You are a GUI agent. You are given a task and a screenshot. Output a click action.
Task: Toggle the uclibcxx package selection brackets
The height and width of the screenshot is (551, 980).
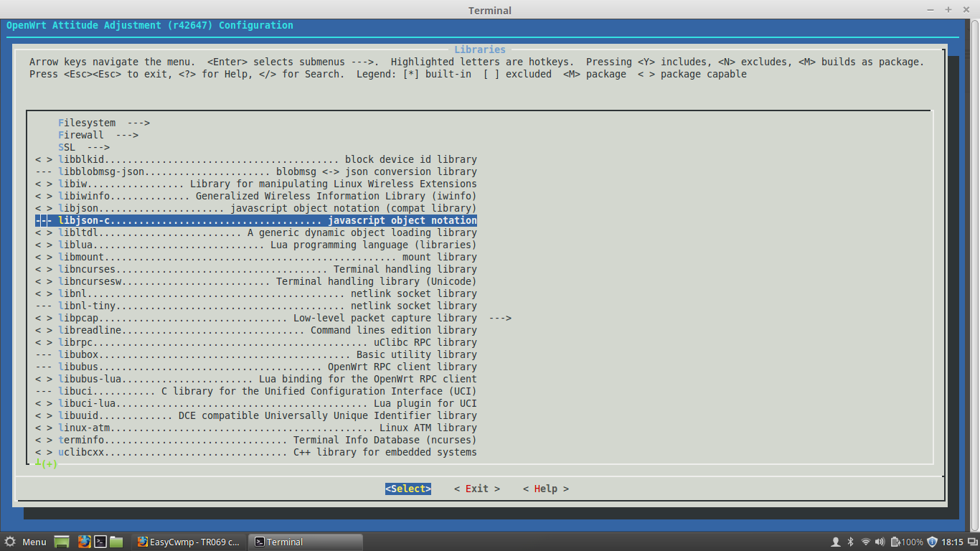pos(44,452)
